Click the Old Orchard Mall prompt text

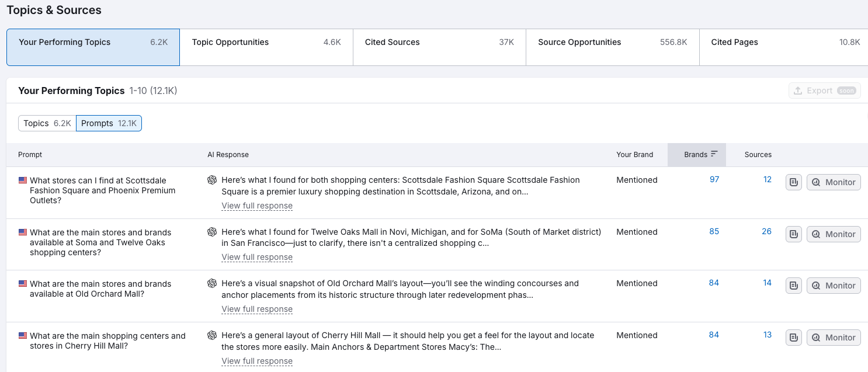(x=100, y=288)
